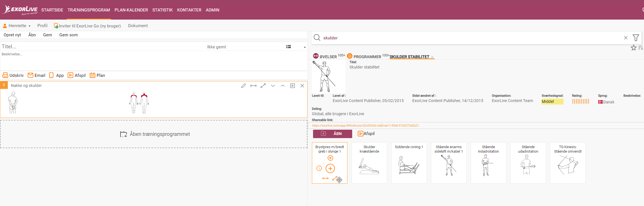Viewport: 644px width, 206px height.
Task: Click the ÅBN program button
Action: pos(332,134)
